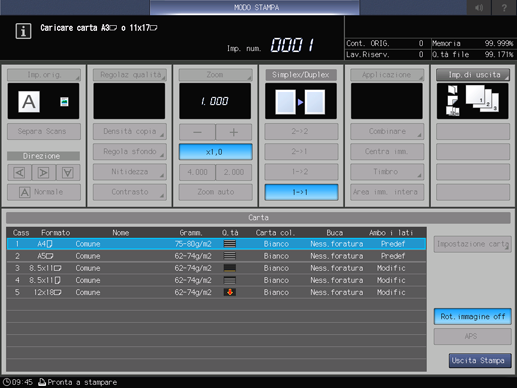The height and width of the screenshot is (388, 517).
Task: Click the paper level icon for tray 4
Action: pos(230,280)
